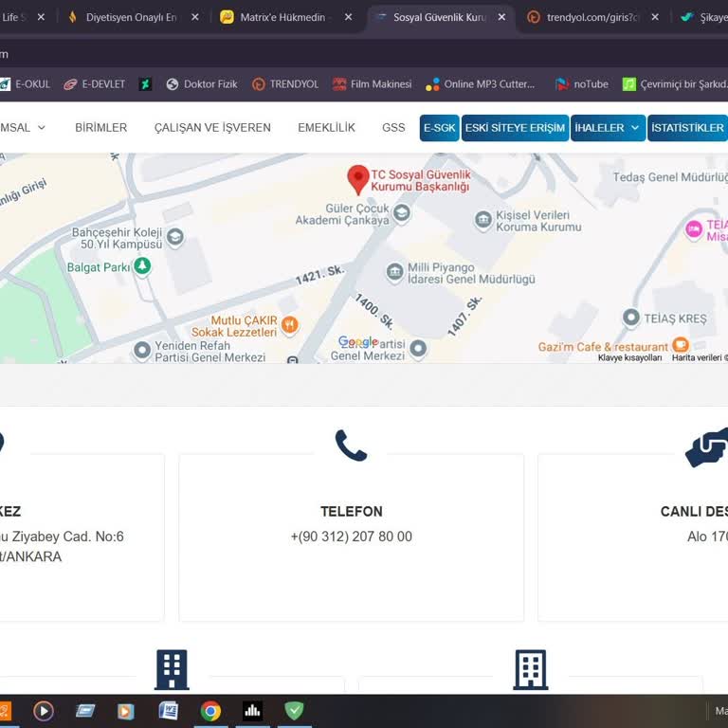Click the ESKİ SİTEYE ERİŞİM button
728x728 pixels.
515,128
